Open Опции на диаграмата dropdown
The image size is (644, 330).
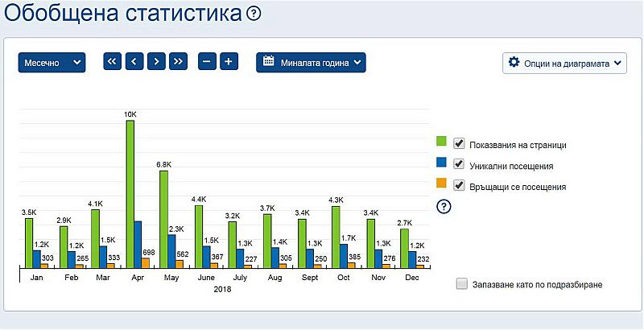[x=564, y=62]
